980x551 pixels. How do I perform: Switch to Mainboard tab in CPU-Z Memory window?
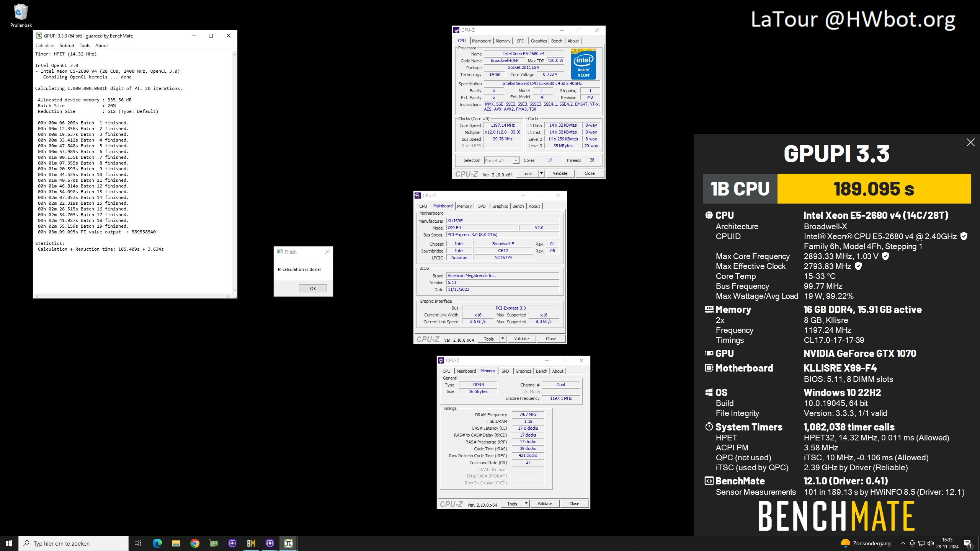[x=466, y=371]
